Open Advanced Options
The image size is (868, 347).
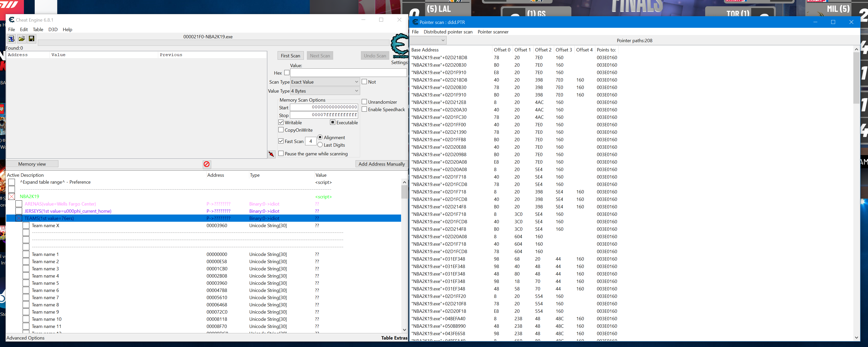click(x=26, y=338)
